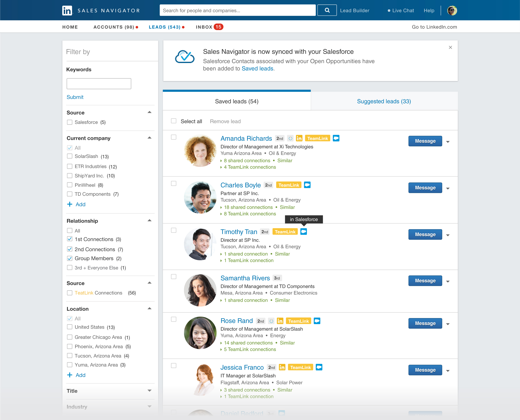Image resolution: width=520 pixels, height=420 pixels.
Task: Click Jessica Franco's LinkedIn badge icon
Action: [282, 367]
